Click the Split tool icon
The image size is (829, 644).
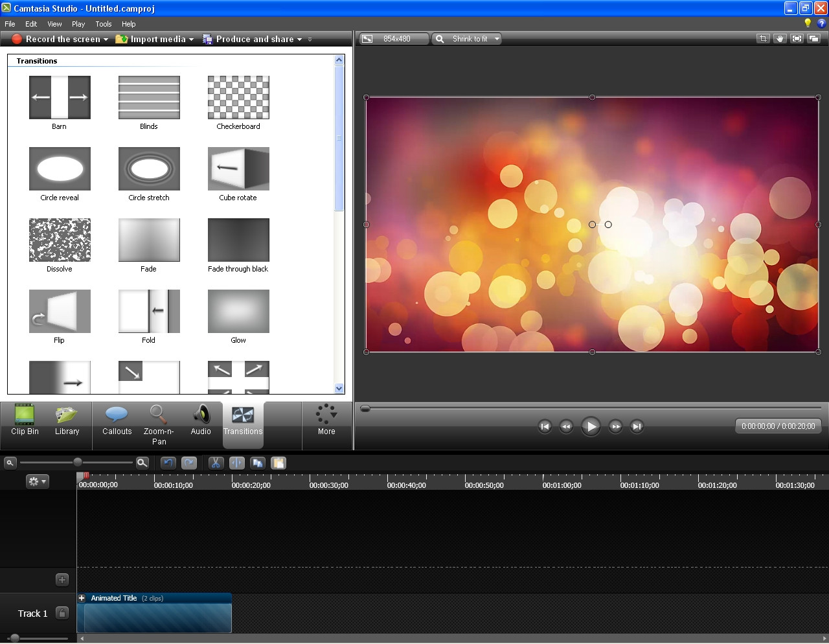[x=237, y=463]
